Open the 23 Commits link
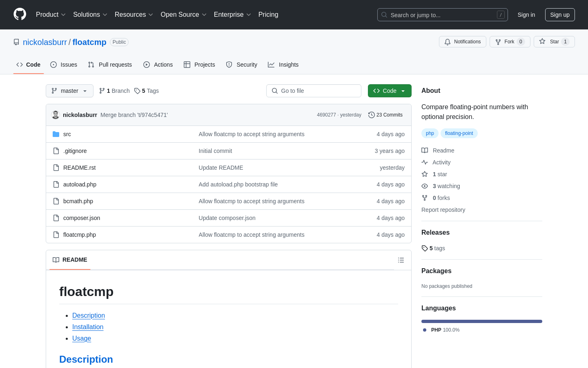Screen dimensions: 588x368 click(385, 115)
